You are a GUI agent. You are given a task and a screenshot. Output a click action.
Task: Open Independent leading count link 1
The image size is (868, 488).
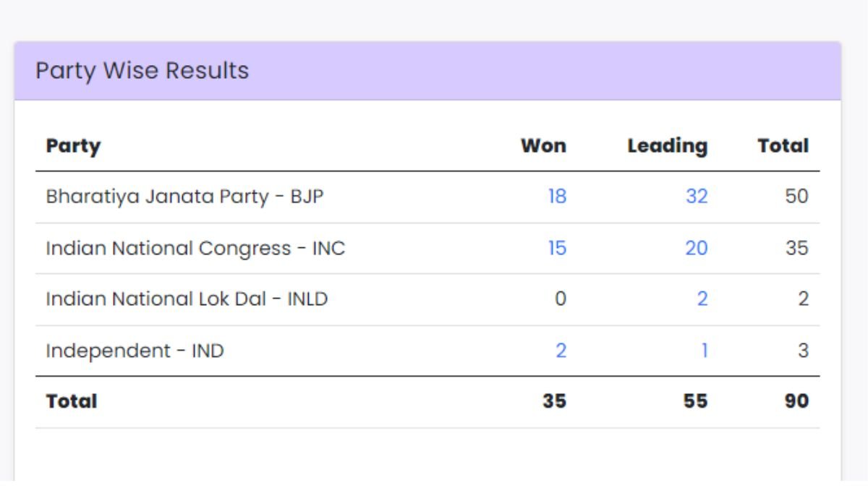705,351
